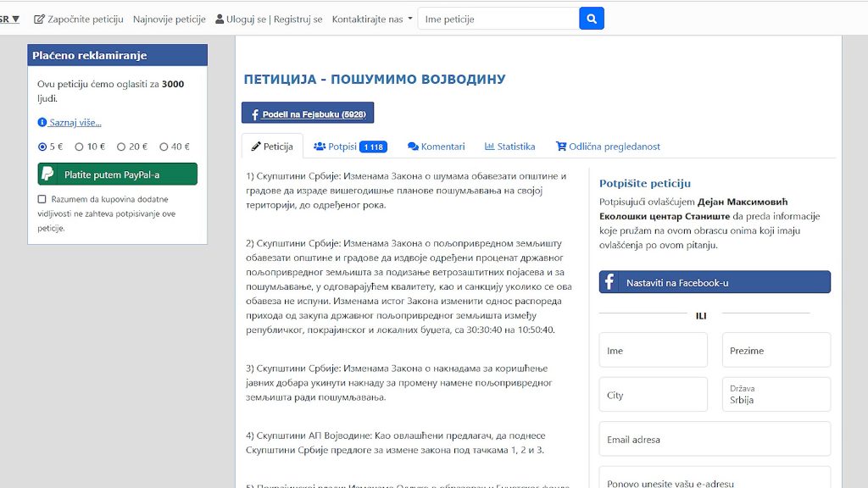The width and height of the screenshot is (868, 488).
Task: Open the Saznaj više link
Action: tap(75, 122)
